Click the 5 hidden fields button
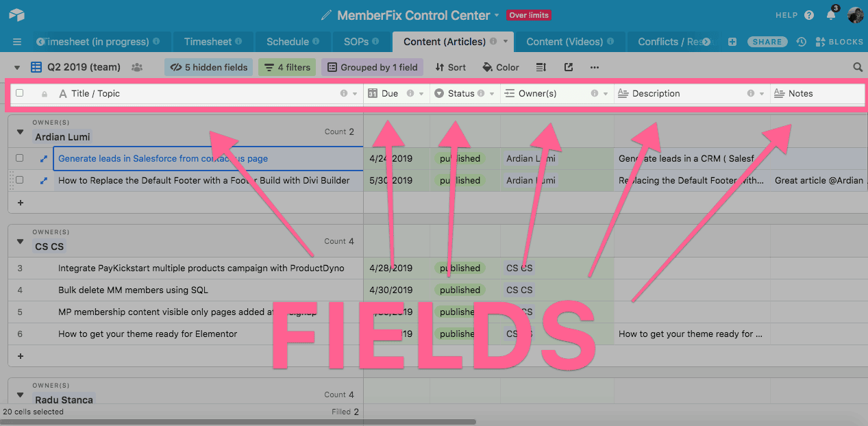 pos(208,67)
